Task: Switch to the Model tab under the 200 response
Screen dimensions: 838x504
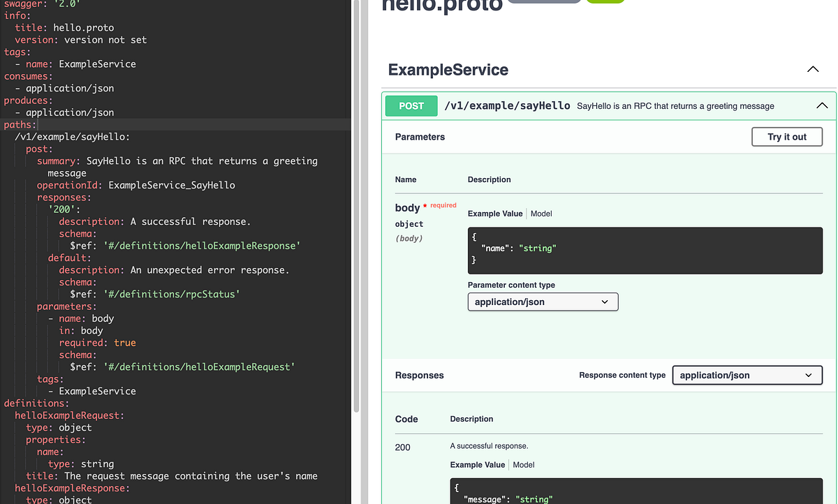Action: 523,464
